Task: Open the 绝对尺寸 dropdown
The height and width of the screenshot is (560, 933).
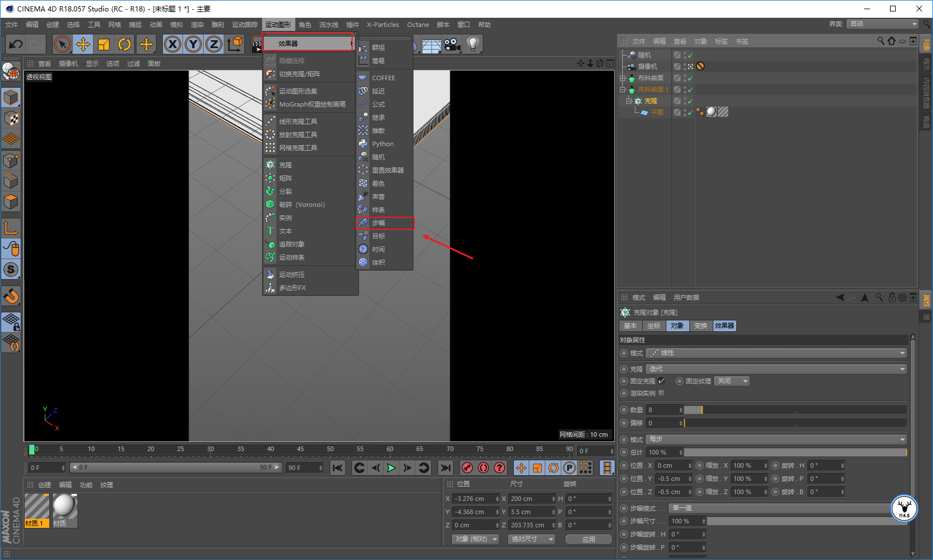Action: tap(532, 539)
